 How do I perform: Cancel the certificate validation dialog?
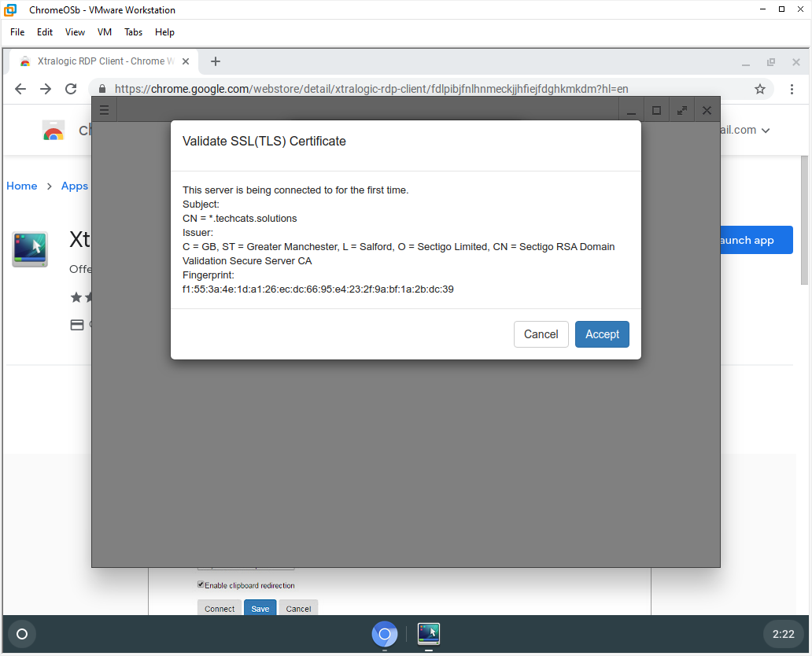(x=541, y=334)
